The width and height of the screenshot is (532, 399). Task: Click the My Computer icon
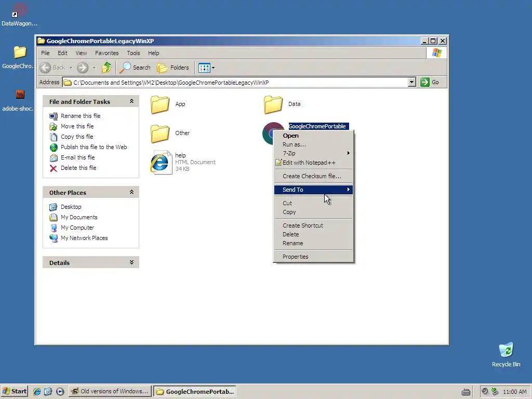[x=54, y=228]
